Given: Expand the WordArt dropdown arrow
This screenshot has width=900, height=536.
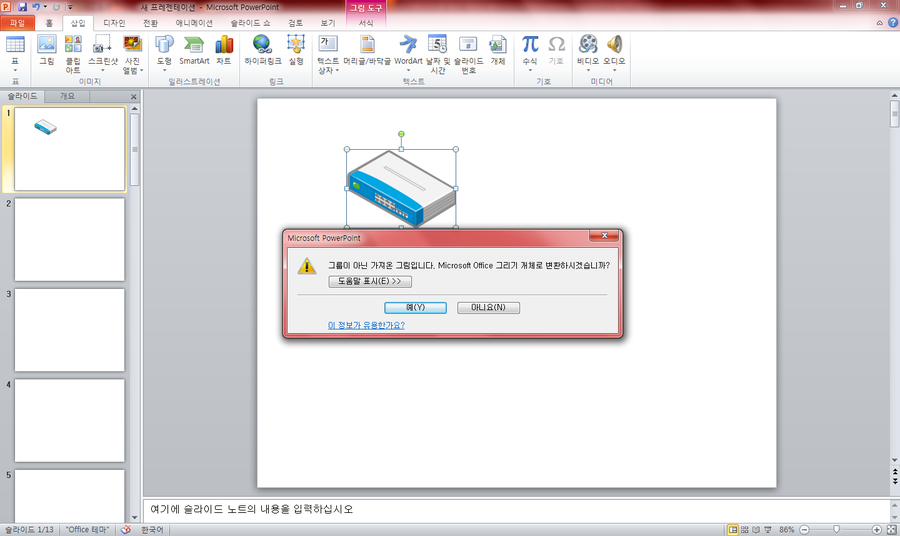Looking at the screenshot, I should click(408, 71).
